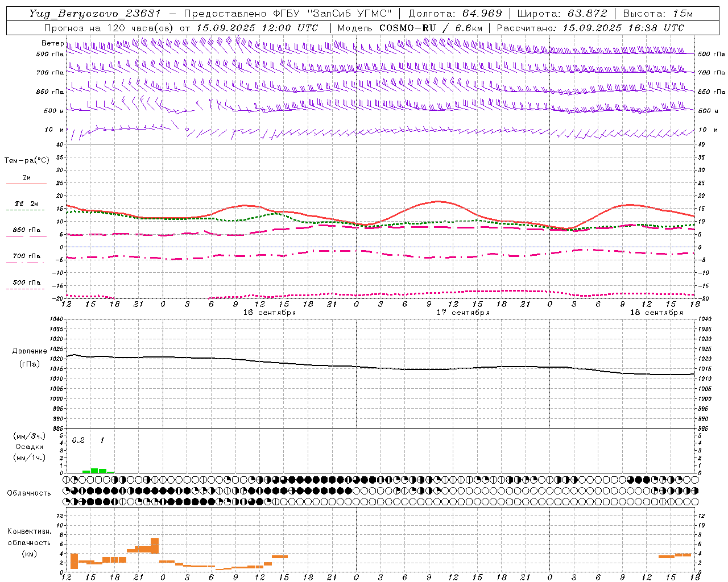This screenshot has height=582, width=728.
Task: Select the 16 сентября date label
Action: (x=270, y=313)
